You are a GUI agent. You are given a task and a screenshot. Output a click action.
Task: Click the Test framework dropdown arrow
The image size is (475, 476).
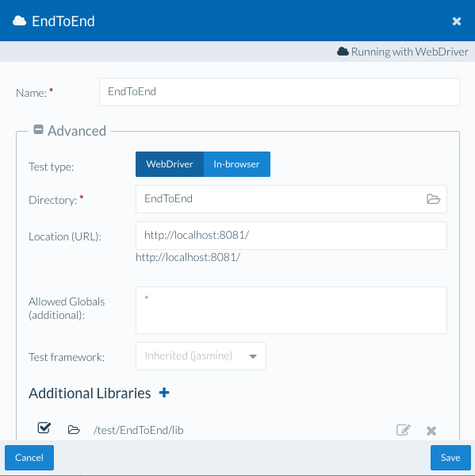coord(253,356)
